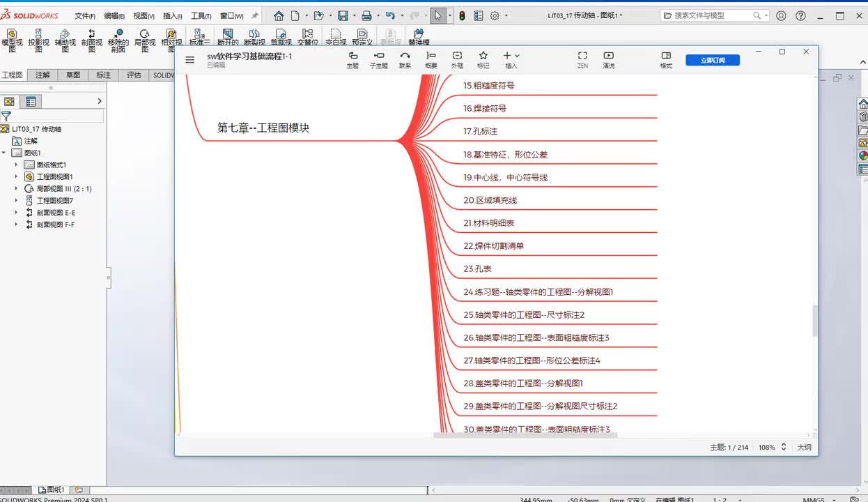Open the 编辑(E) menu
The width and height of the screenshot is (868, 502).
click(x=114, y=15)
